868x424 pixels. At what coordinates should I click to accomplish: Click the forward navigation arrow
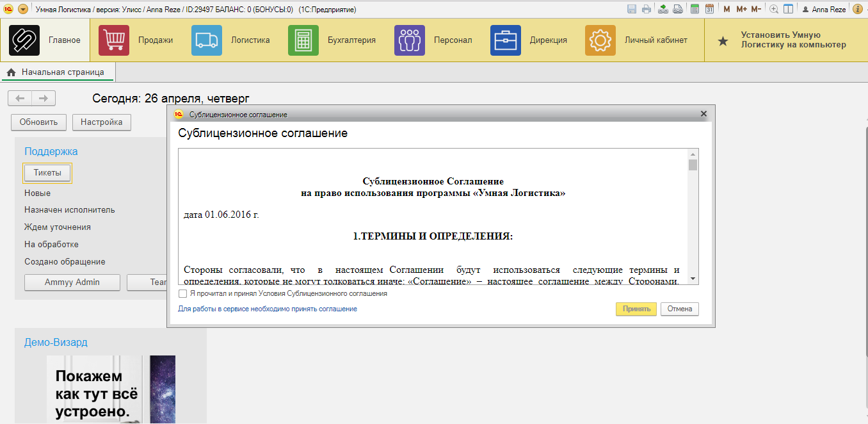click(44, 98)
